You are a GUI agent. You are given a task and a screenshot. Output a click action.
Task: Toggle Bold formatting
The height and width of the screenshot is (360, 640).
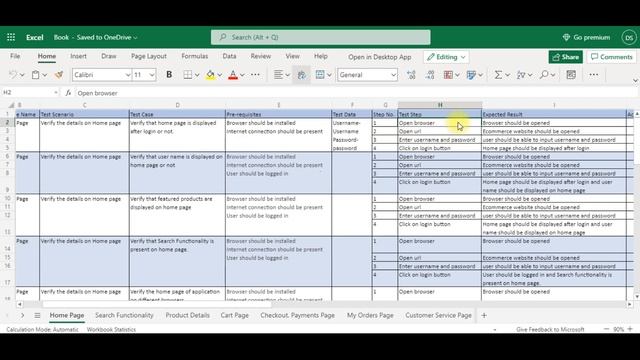[x=169, y=75]
